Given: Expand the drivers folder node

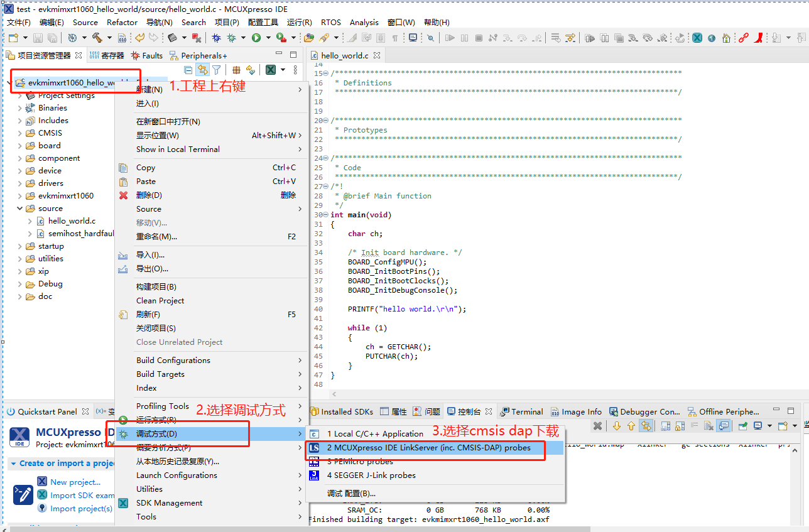Looking at the screenshot, I should [19, 183].
